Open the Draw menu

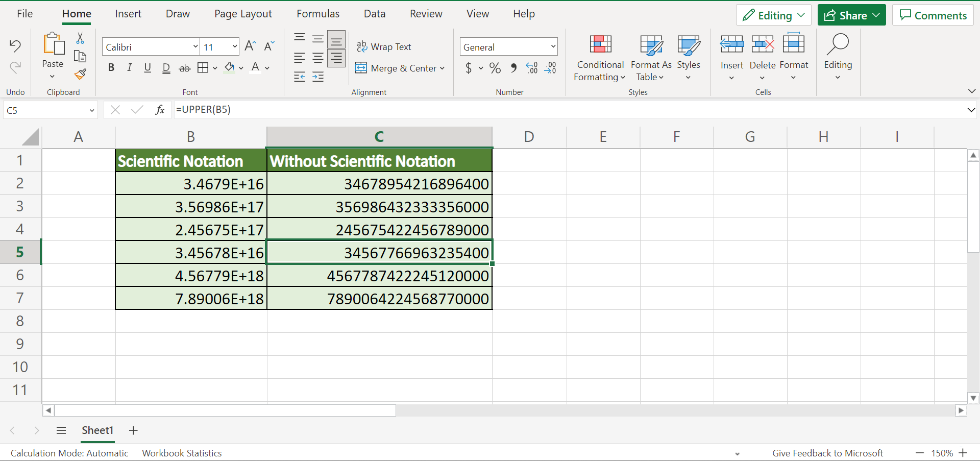click(177, 14)
